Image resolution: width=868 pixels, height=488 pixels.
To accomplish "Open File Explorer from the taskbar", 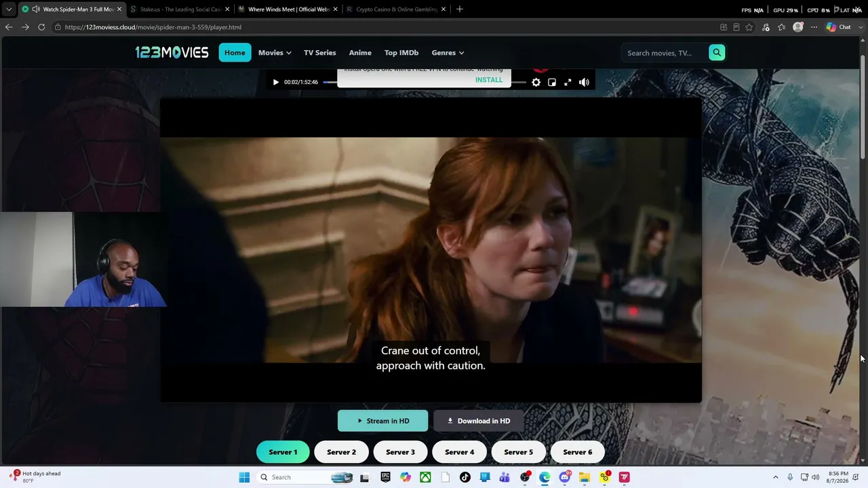I will pos(584,477).
